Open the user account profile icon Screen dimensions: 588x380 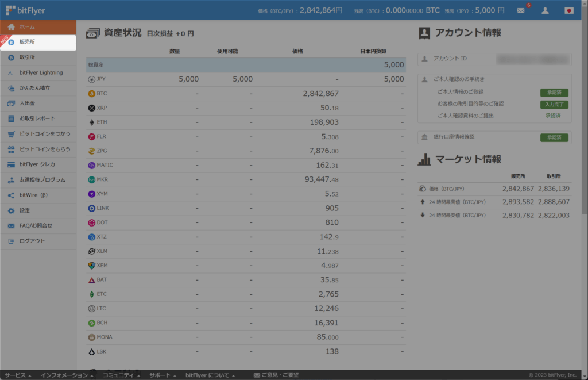545,10
